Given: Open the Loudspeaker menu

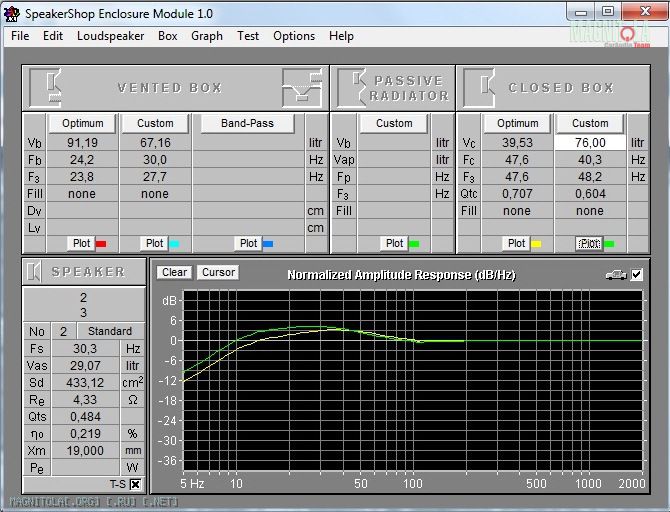Looking at the screenshot, I should pyautogui.click(x=110, y=36).
